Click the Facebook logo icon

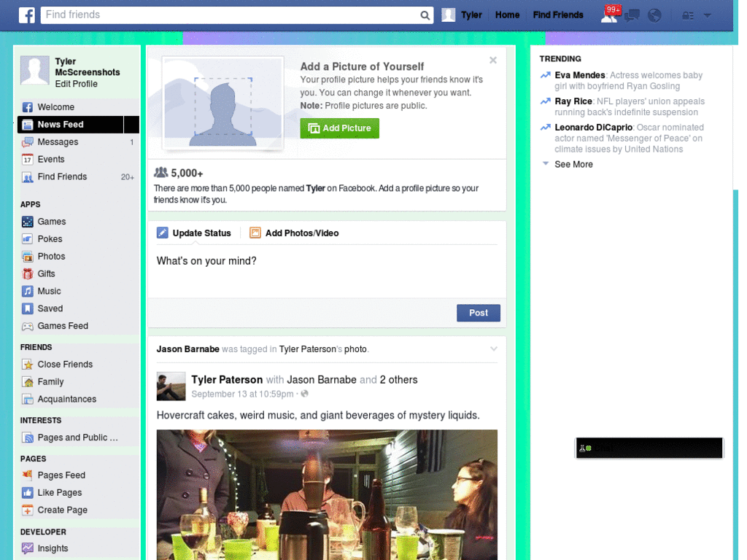[27, 15]
